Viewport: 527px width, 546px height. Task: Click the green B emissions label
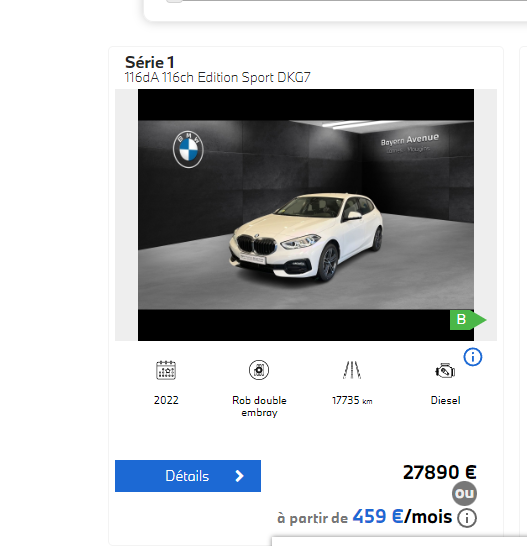coord(468,320)
